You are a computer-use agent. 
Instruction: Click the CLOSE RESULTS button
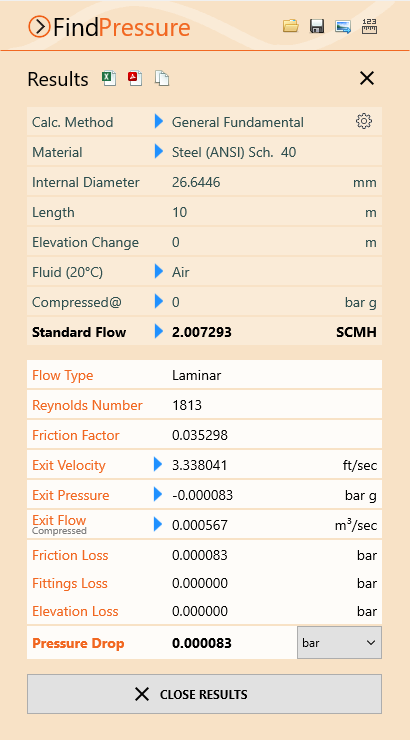204,694
